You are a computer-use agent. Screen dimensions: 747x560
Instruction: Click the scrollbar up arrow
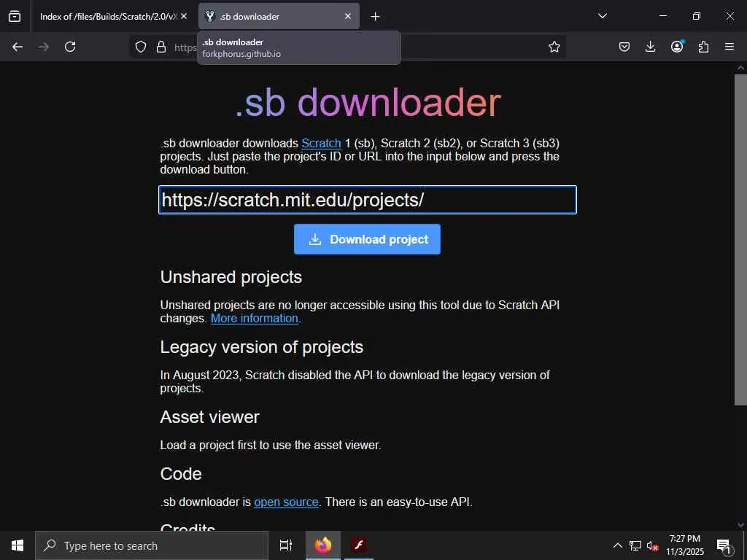[x=740, y=68]
